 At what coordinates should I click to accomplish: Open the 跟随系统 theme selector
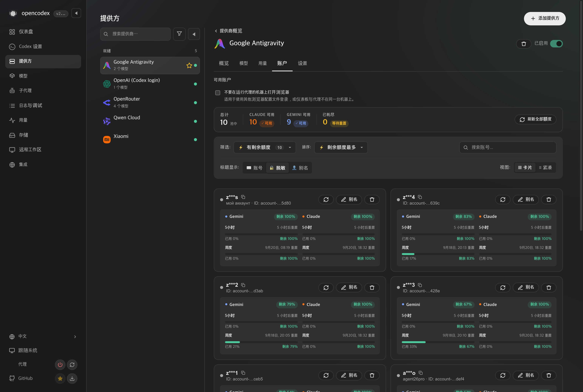click(x=43, y=351)
